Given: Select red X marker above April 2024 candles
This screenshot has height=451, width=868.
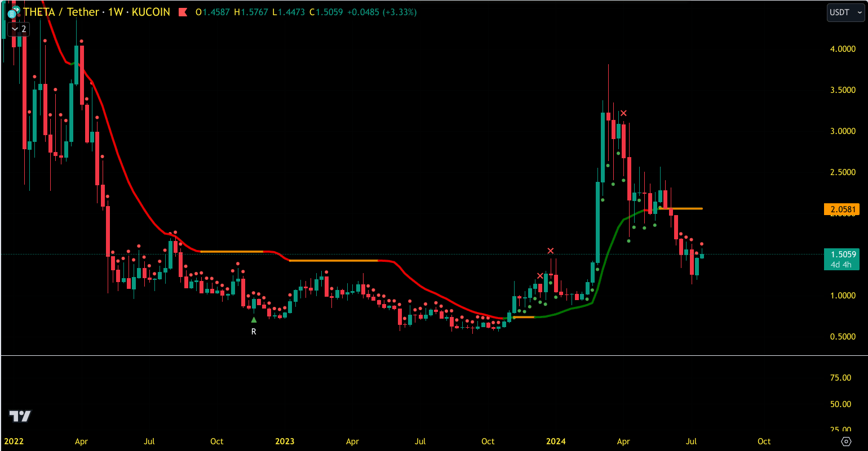Looking at the screenshot, I should [x=623, y=113].
